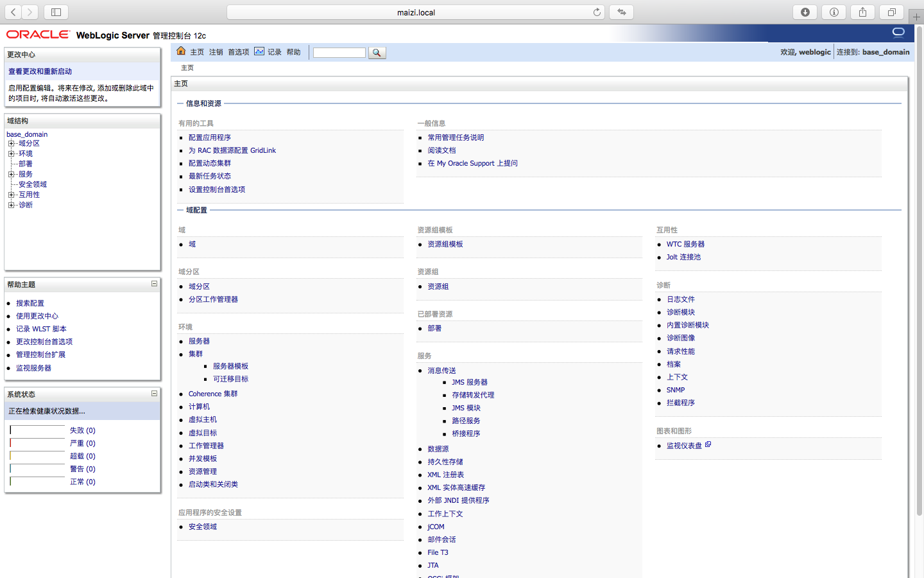924x578 pixels.
Task: Click the Safari address bar maizi.local
Action: (416, 12)
